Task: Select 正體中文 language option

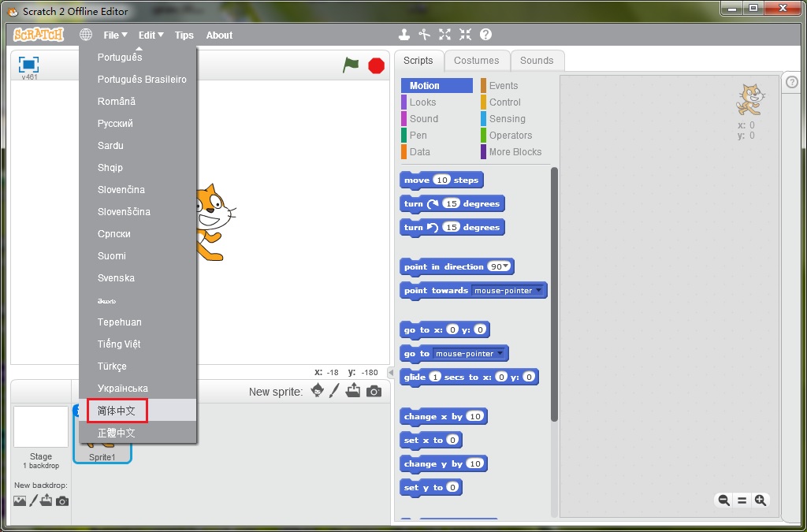Action: coord(138,433)
